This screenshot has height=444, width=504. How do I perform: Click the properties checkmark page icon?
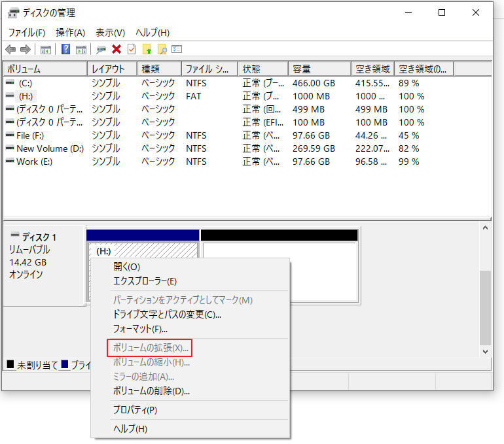pyautogui.click(x=132, y=49)
